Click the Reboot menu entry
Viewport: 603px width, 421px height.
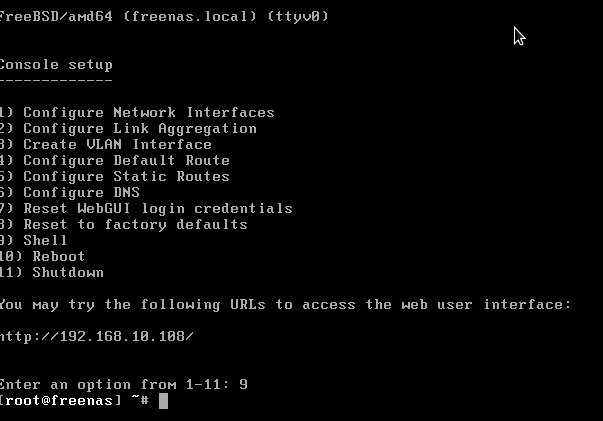[42, 256]
